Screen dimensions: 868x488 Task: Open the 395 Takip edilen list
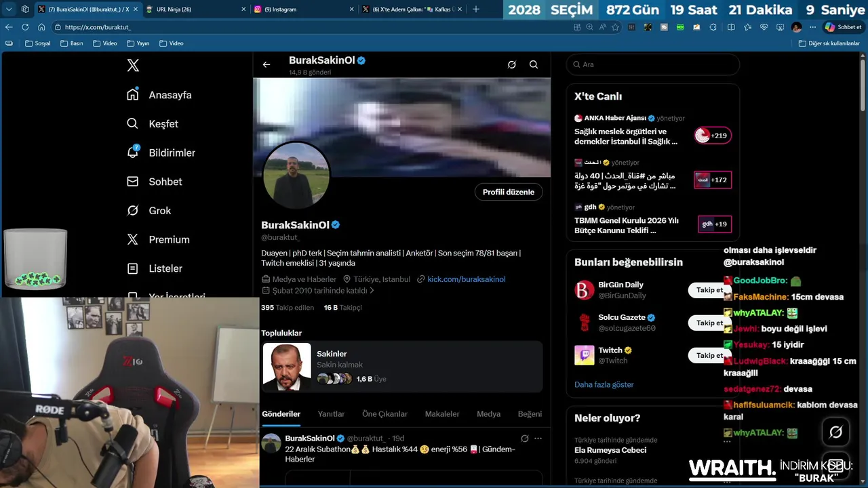pos(288,308)
